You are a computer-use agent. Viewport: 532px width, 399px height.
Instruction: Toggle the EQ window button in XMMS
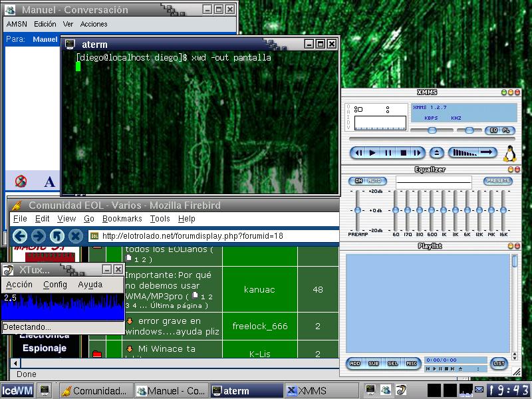click(493, 130)
